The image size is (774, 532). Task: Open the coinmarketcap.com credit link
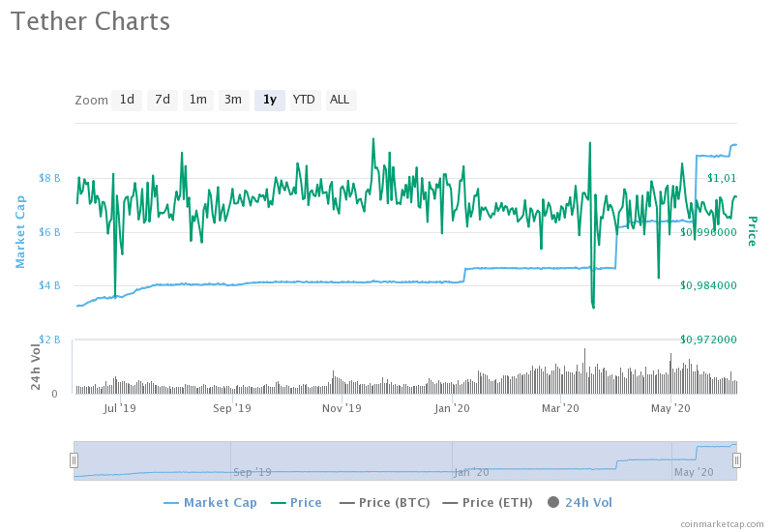coord(720,523)
